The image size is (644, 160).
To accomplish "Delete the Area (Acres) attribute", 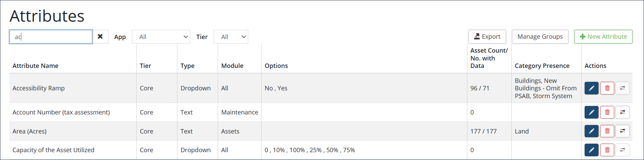I will (607, 131).
